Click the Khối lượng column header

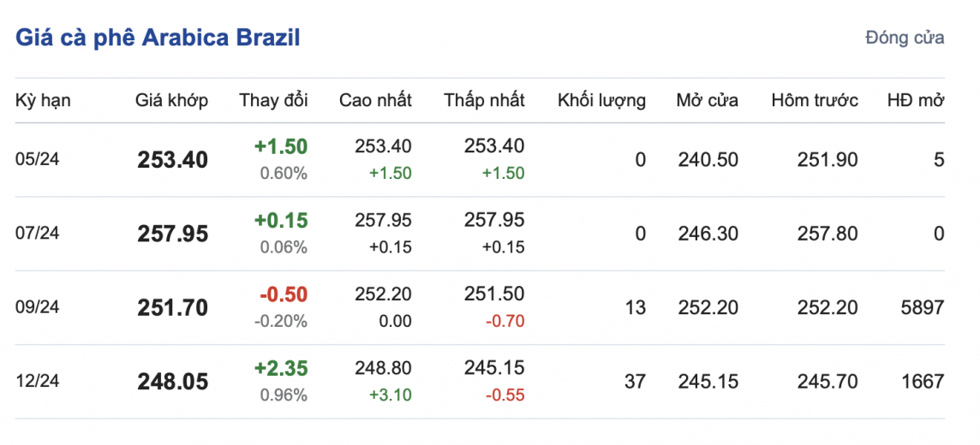click(x=601, y=100)
